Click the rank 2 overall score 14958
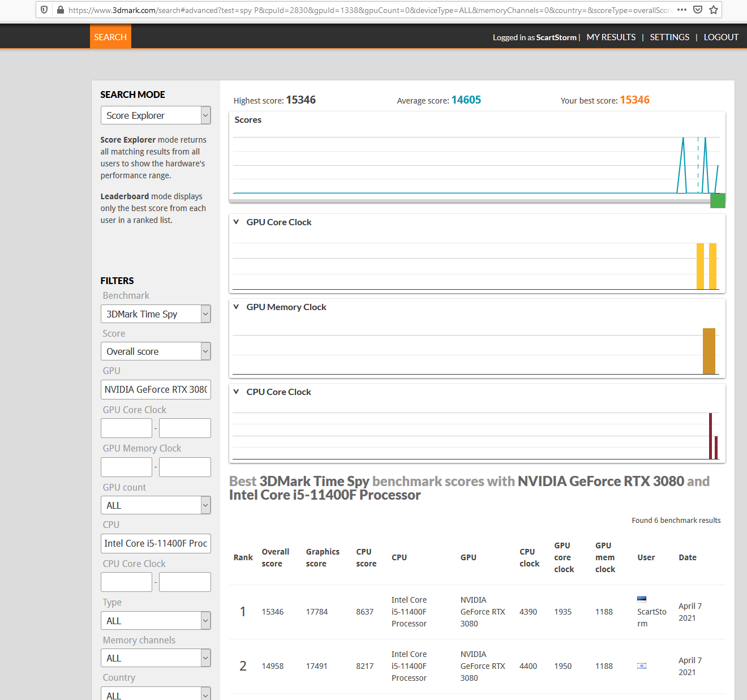The image size is (747, 700). point(273,666)
